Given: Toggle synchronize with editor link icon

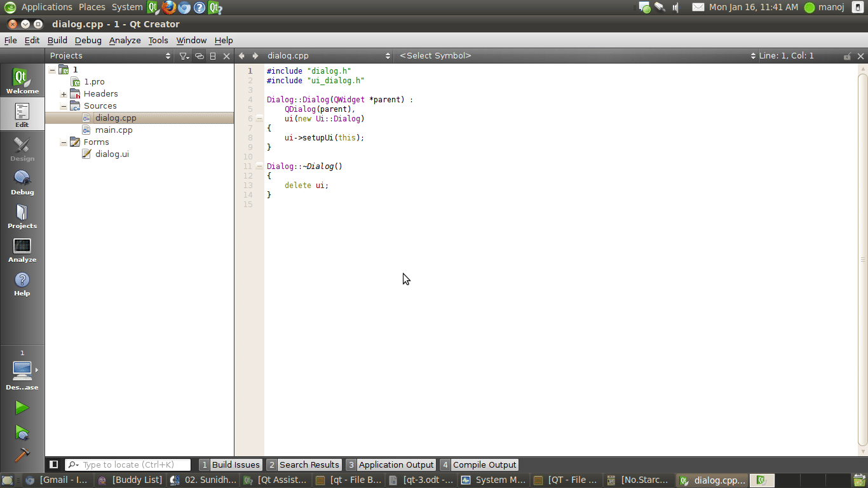Looking at the screenshot, I should tap(199, 56).
